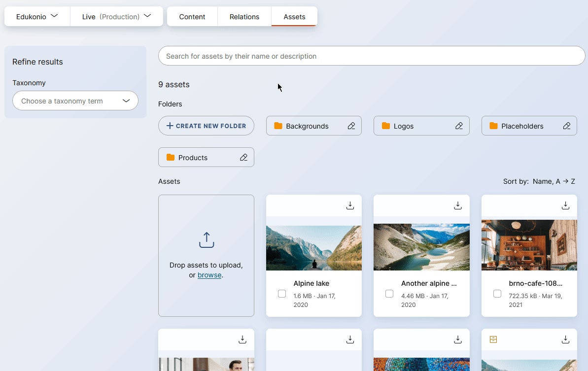This screenshot has height=371, width=588.
Task: Click the asset search input field
Action: click(x=372, y=56)
